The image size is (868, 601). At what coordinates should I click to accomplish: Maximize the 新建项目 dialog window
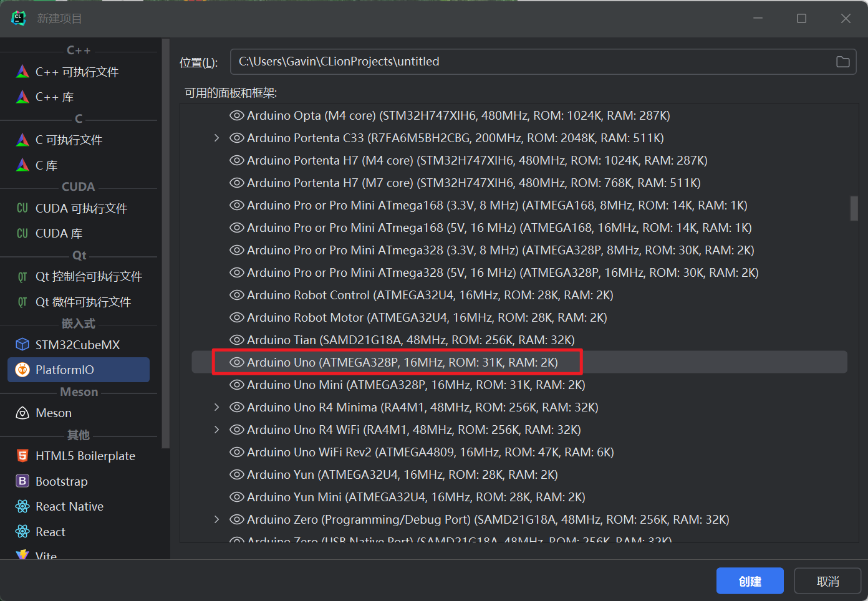801,19
